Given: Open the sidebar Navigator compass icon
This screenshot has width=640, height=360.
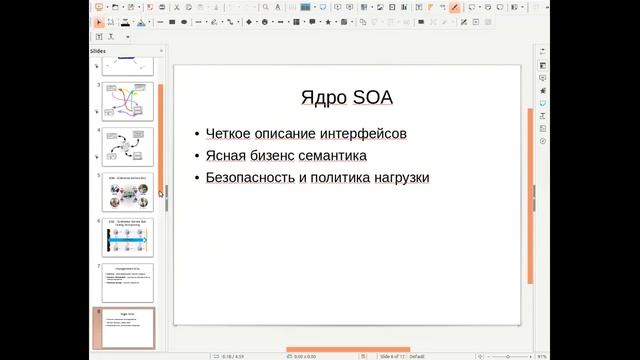Looking at the screenshot, I should 542,141.
